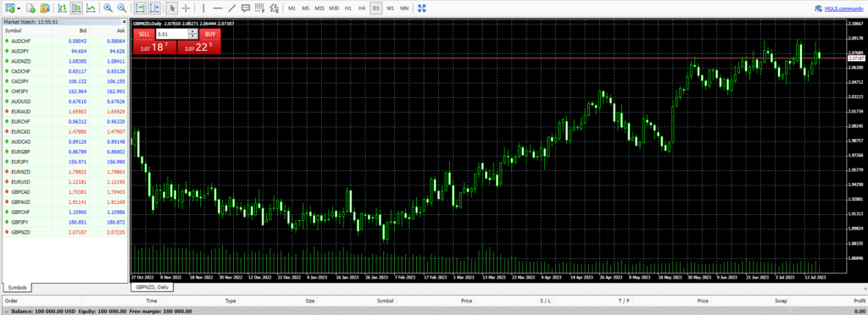
Task: Select the horizontal line drawing tool
Action: 218,8
